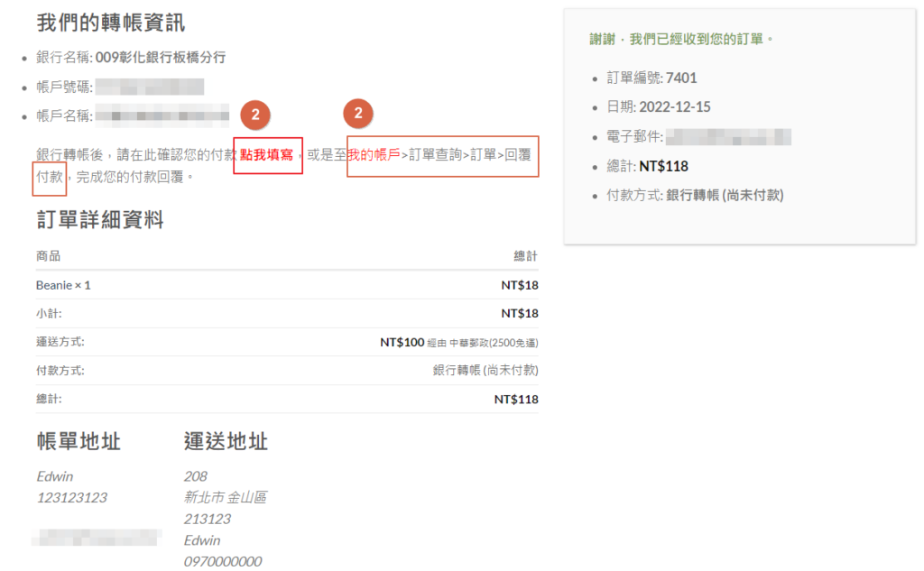
Task: Click the blurred 帳戶號碼 value
Action: (150, 87)
